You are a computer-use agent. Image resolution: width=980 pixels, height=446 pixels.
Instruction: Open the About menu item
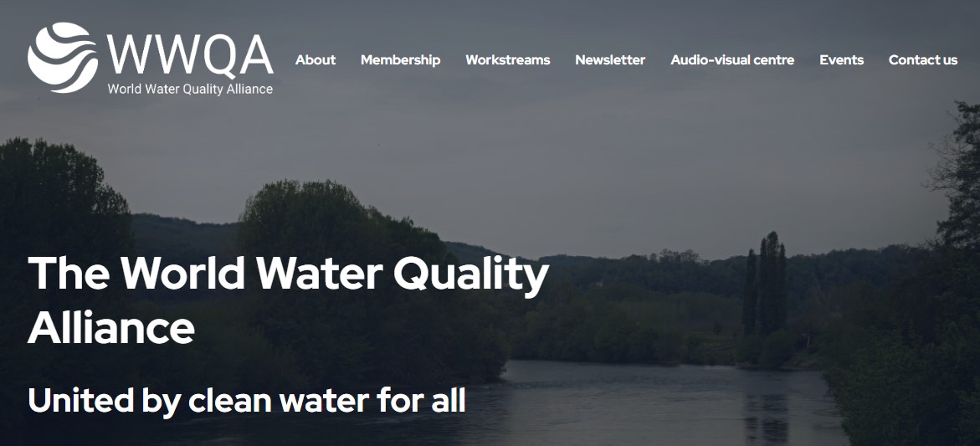coord(316,60)
